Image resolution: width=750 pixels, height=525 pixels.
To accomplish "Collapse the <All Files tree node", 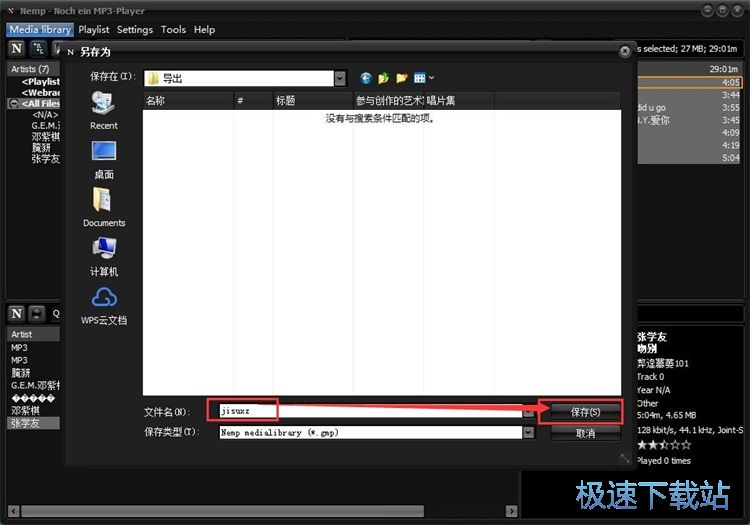I will point(13,103).
